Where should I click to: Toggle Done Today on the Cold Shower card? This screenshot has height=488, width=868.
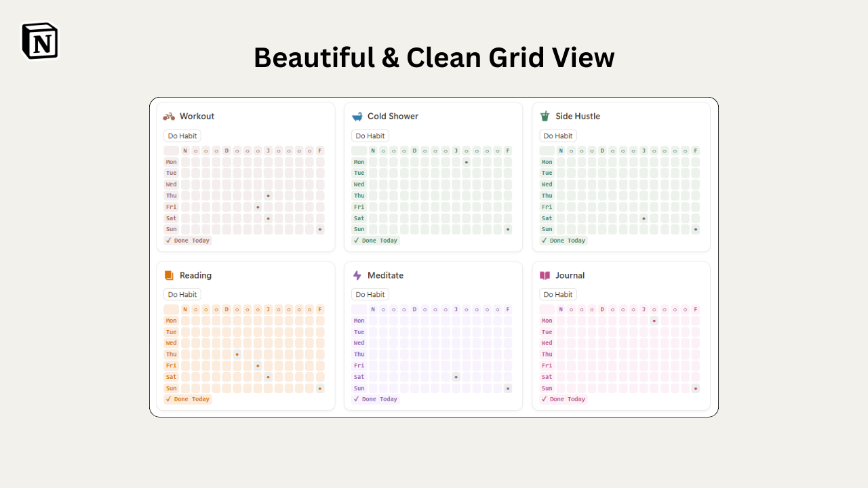click(x=375, y=240)
